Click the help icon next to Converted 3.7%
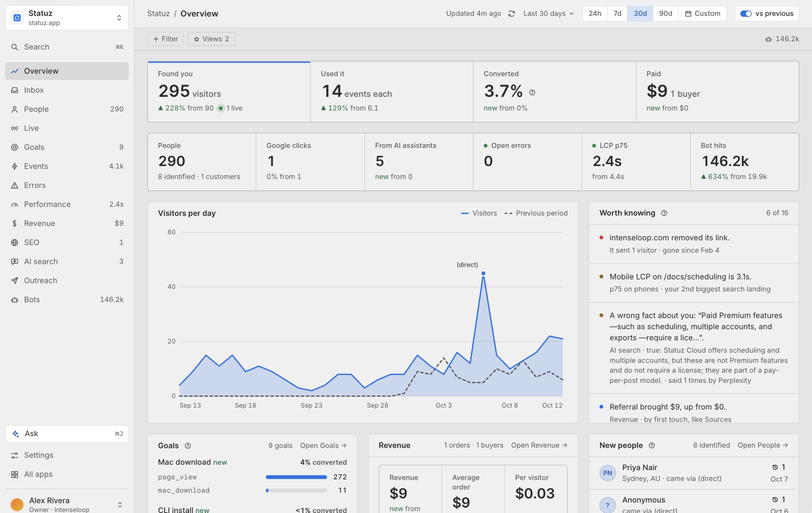812x513 pixels. (x=532, y=93)
